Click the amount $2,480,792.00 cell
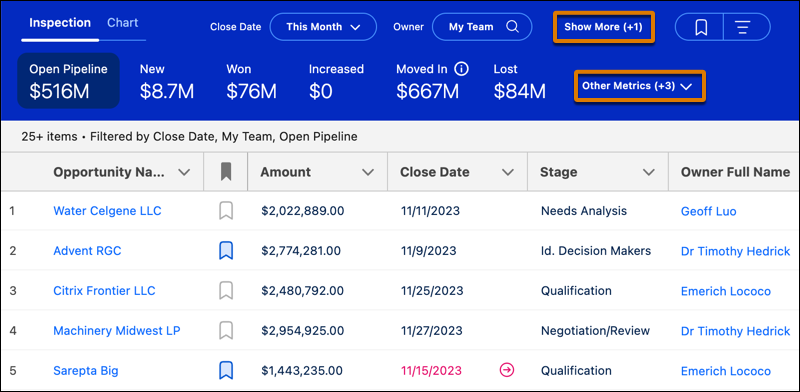 [303, 290]
